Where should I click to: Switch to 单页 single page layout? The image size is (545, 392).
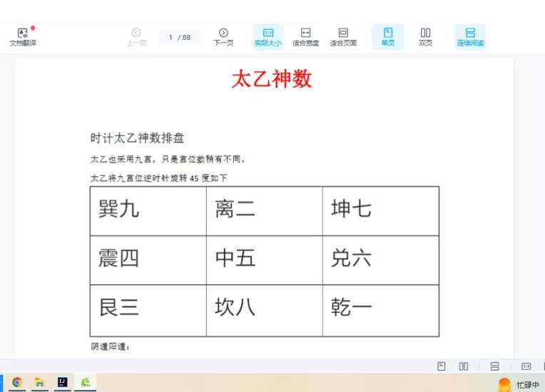tap(388, 37)
